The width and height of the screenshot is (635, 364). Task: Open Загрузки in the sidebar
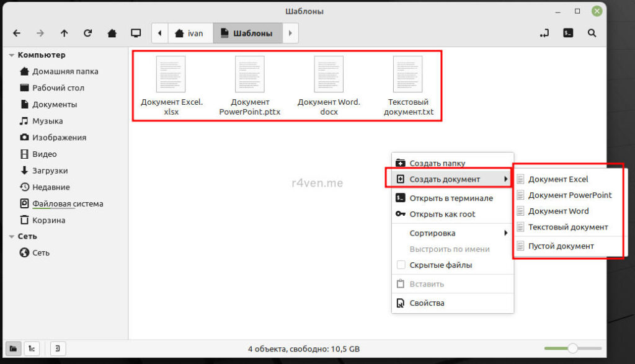50,171
